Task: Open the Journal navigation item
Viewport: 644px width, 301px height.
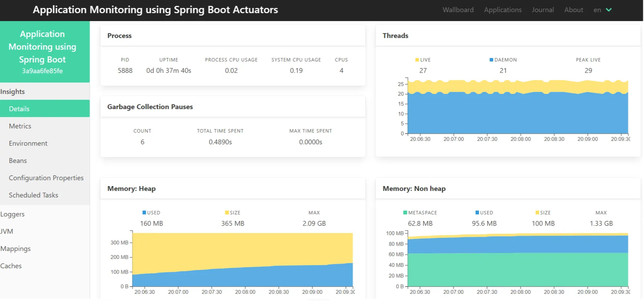Action: click(x=543, y=10)
